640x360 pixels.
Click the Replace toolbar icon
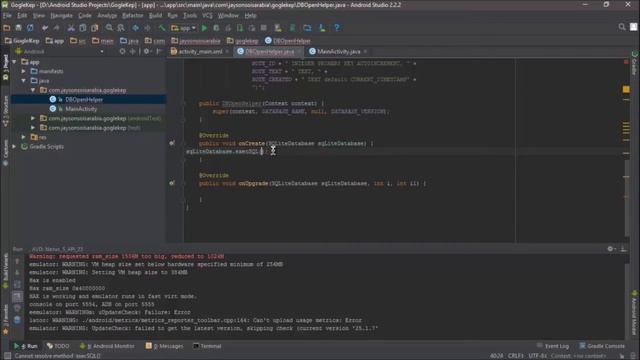click(121, 28)
